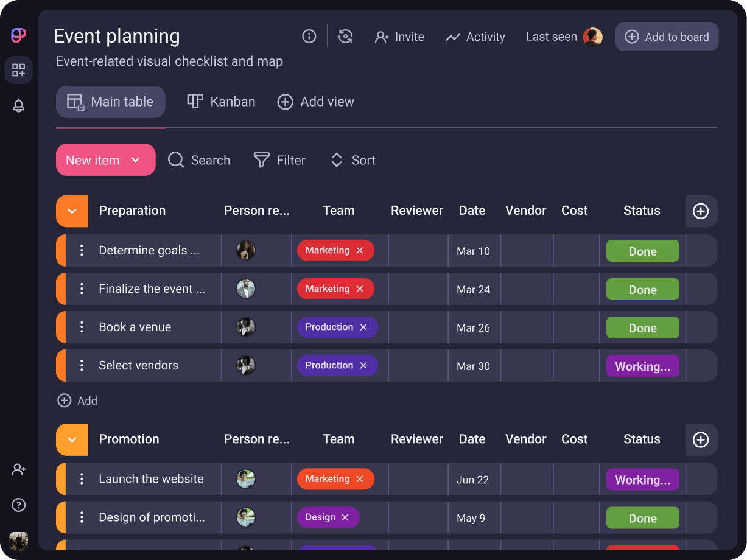Screen dimensions: 747x560
Task: Select the Main table tab
Action: (110, 102)
